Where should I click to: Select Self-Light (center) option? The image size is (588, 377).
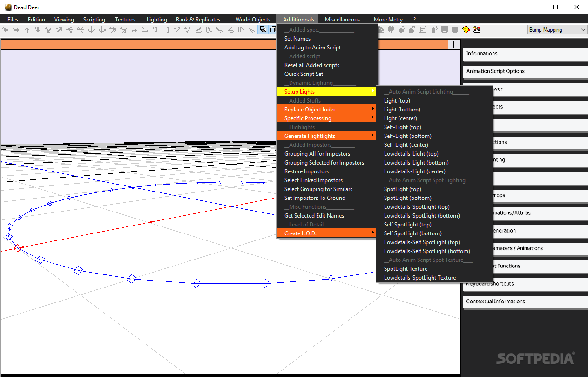[406, 145]
